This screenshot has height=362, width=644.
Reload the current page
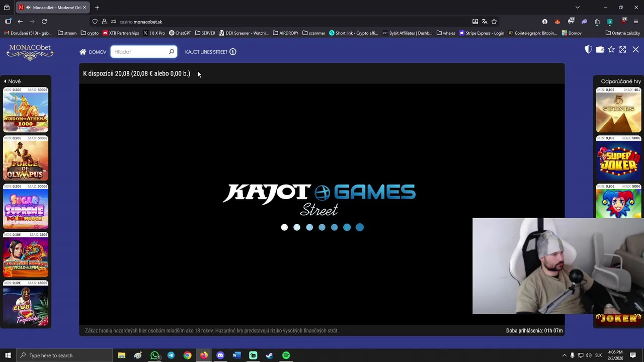click(44, 22)
